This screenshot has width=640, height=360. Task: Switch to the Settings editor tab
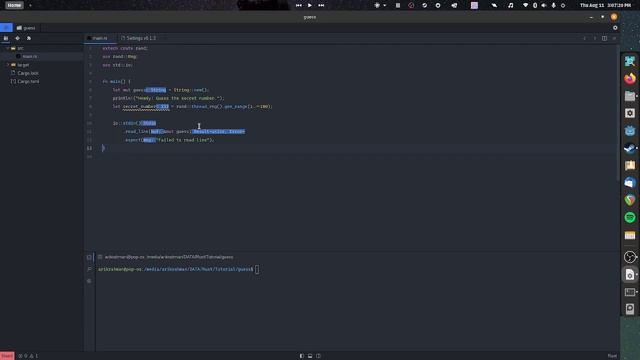(139, 38)
